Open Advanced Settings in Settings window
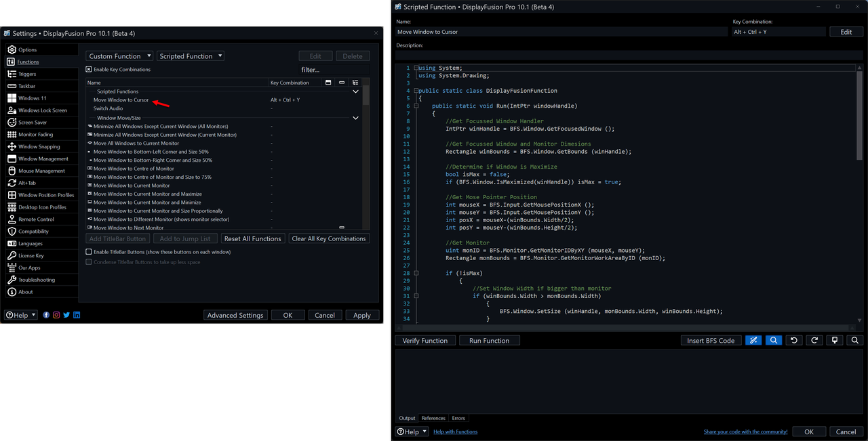868x441 pixels. [x=235, y=315]
